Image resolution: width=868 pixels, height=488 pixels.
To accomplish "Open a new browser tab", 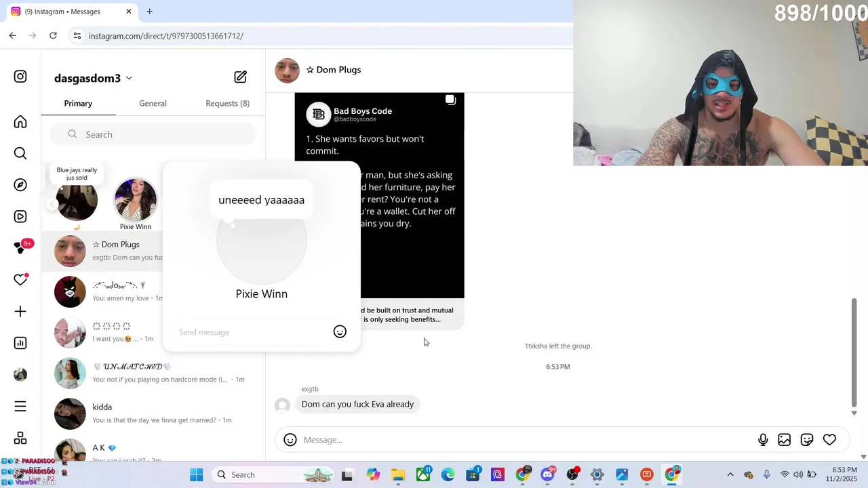I will tap(149, 11).
